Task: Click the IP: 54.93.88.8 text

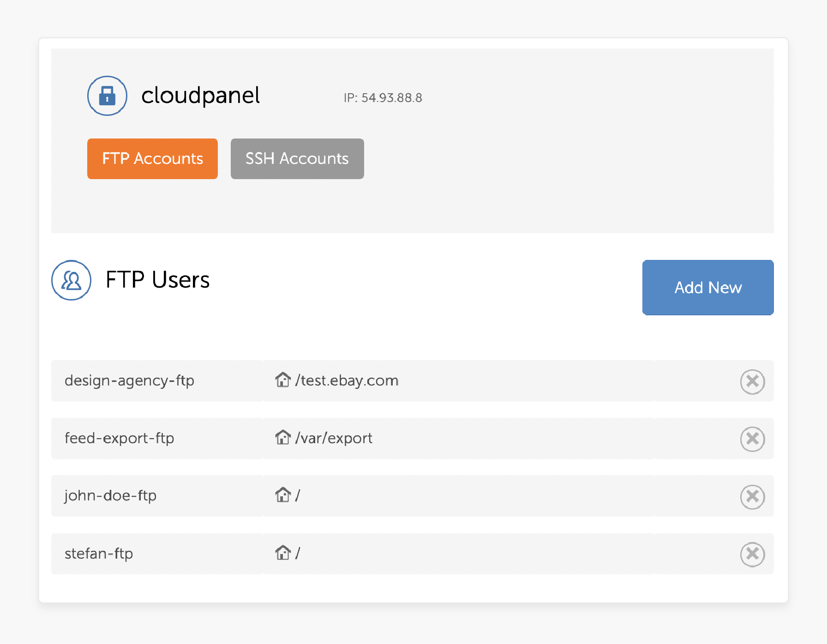Action: point(383,98)
